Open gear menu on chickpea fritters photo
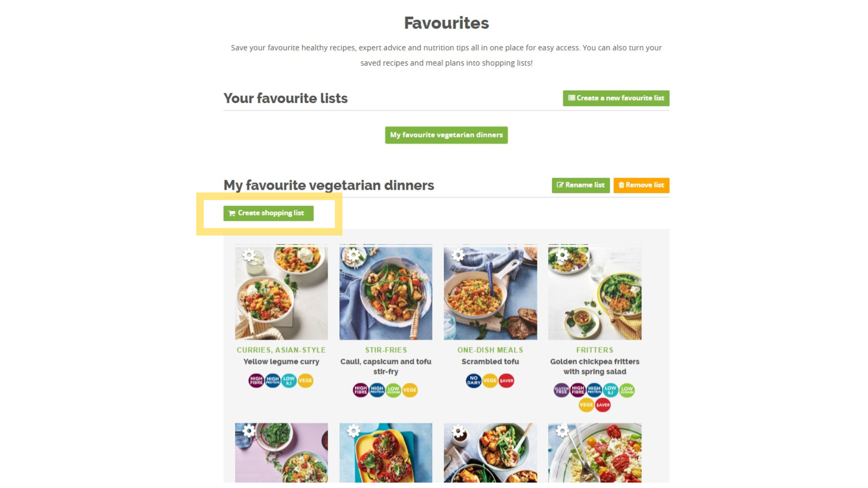Screen dimensions: 868x488 point(562,255)
